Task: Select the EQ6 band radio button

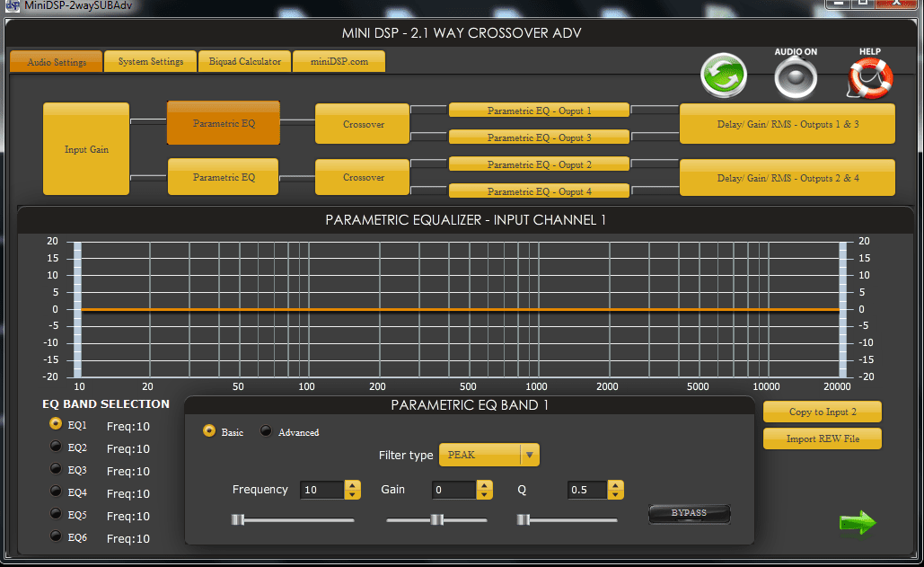Action: [56, 536]
